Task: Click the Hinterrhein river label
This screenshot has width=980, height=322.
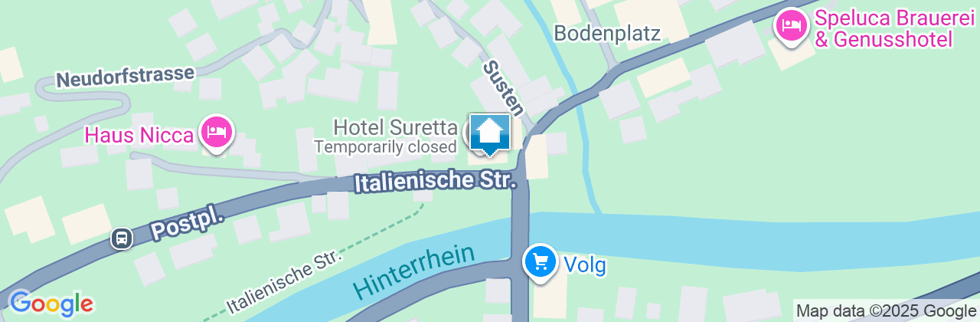Action: point(414,272)
